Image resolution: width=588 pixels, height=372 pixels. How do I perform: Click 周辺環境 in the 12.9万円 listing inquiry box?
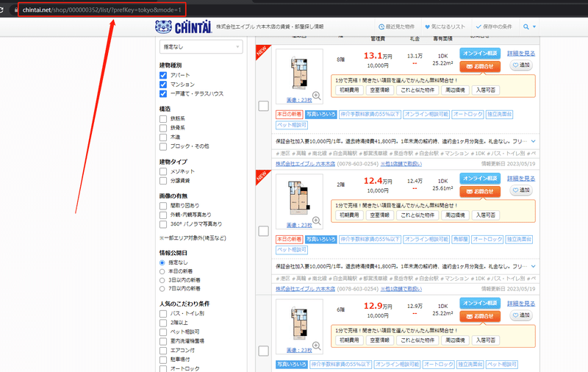click(455, 340)
